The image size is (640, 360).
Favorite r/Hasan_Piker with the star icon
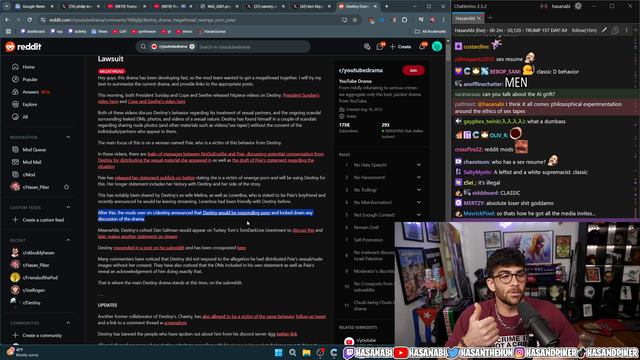pos(67,187)
